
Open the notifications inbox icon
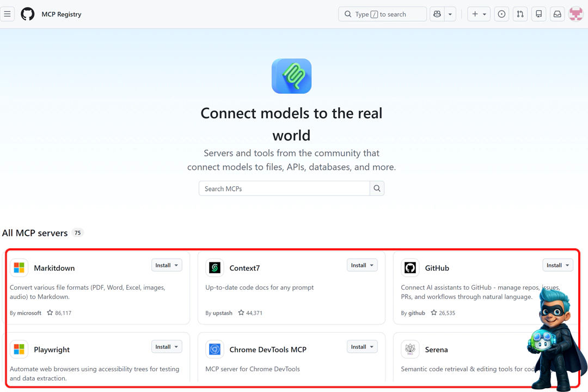coord(557,14)
